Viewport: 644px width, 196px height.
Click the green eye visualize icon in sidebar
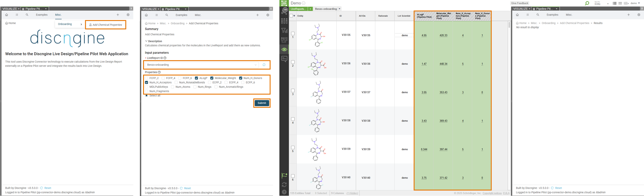pyautogui.click(x=284, y=49)
